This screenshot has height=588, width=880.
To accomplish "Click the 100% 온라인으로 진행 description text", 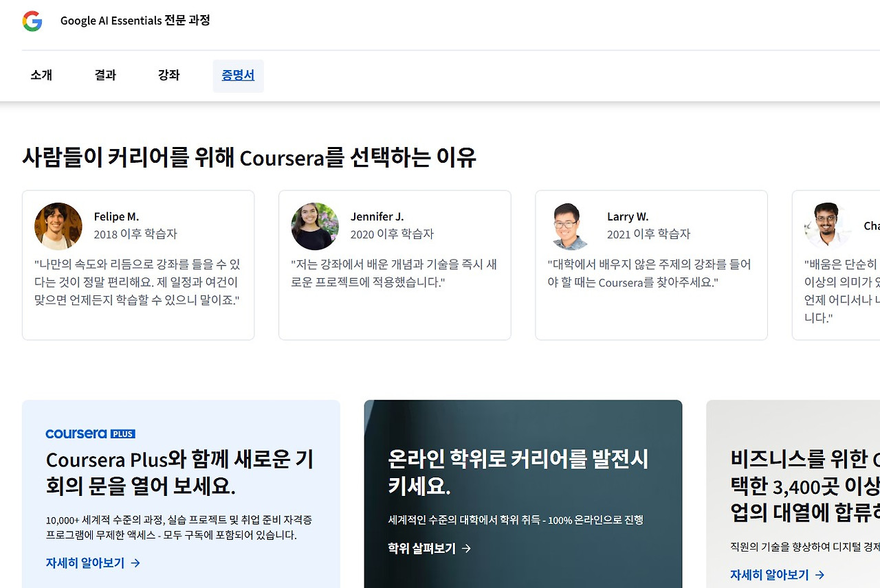I will 516,520.
